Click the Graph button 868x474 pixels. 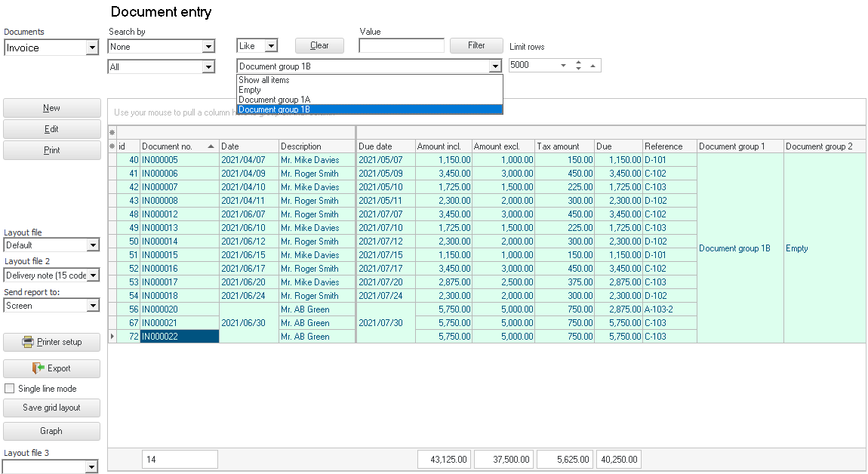(x=52, y=431)
